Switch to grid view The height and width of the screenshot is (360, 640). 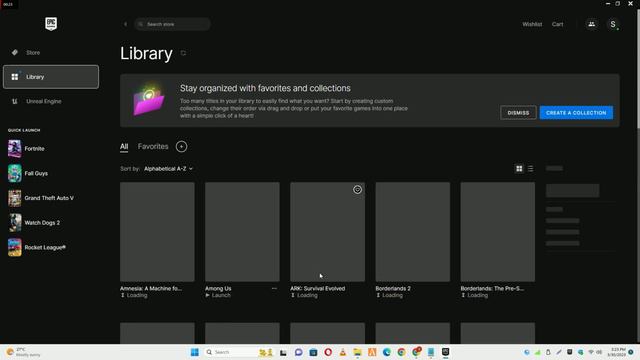(x=519, y=169)
